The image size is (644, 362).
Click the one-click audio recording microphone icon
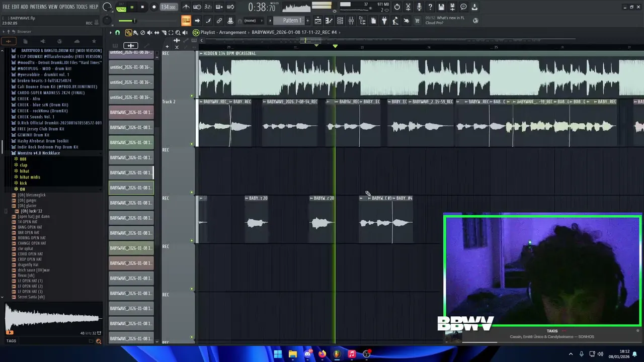pyautogui.click(x=419, y=7)
